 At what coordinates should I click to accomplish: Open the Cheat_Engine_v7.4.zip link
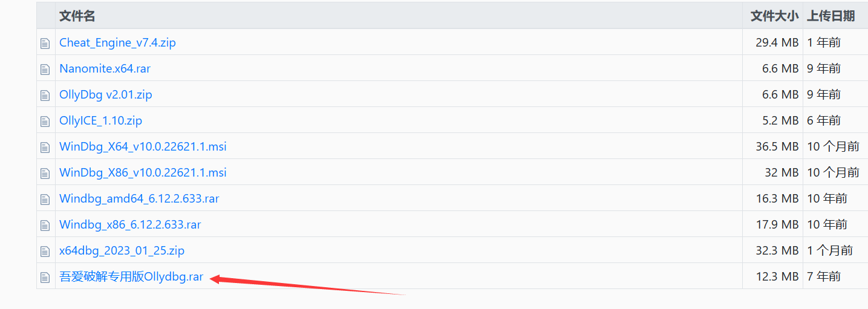pos(117,43)
